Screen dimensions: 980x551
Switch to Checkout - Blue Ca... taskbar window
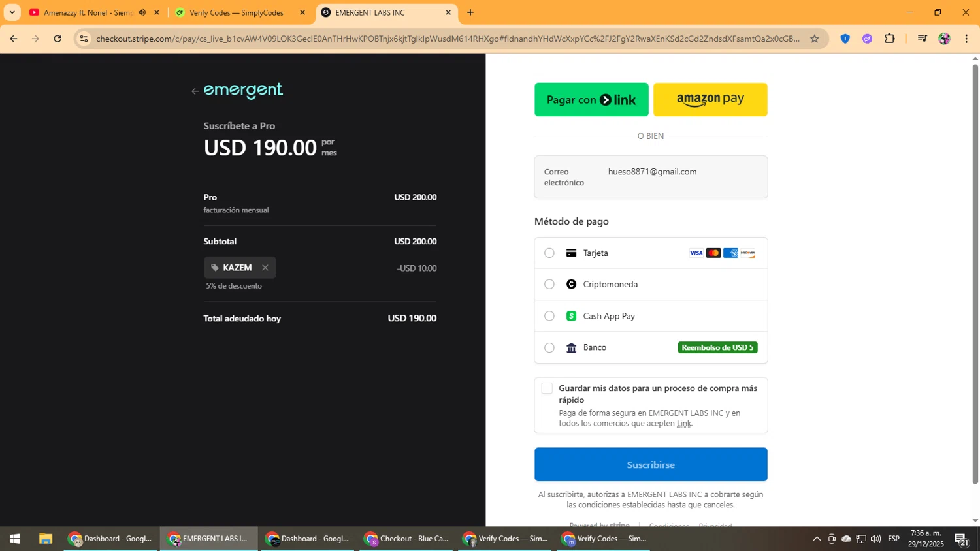(x=406, y=539)
